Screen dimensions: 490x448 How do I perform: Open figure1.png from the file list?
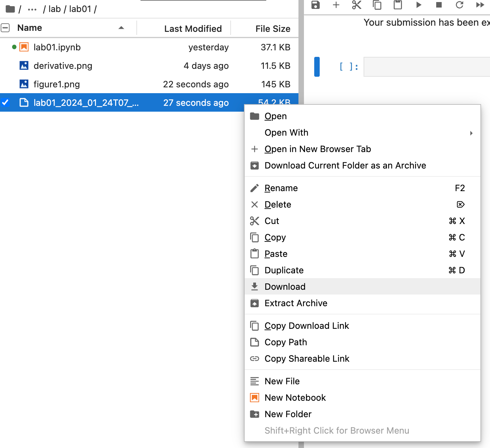[x=57, y=84]
